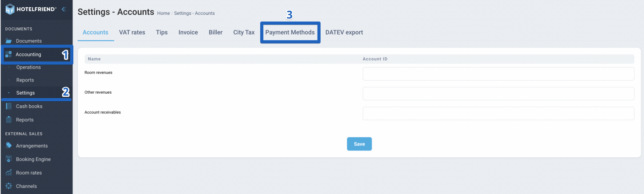
Task: Switch to the Invoice tab
Action: (188, 32)
